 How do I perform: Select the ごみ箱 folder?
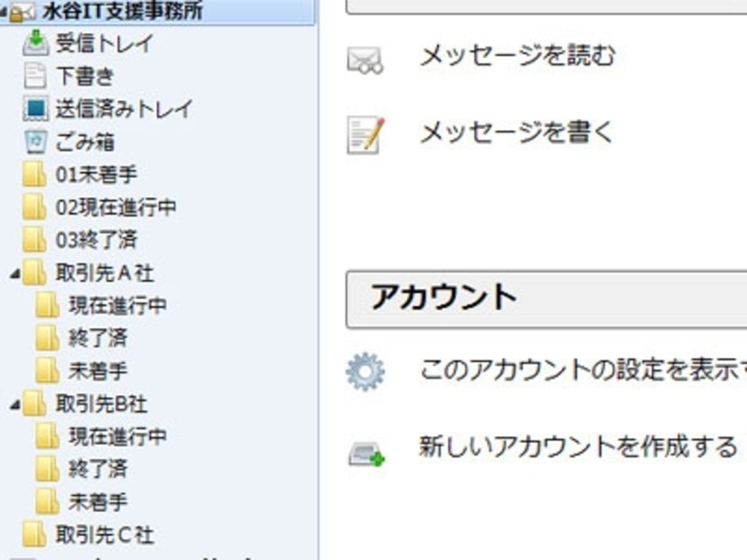click(85, 142)
